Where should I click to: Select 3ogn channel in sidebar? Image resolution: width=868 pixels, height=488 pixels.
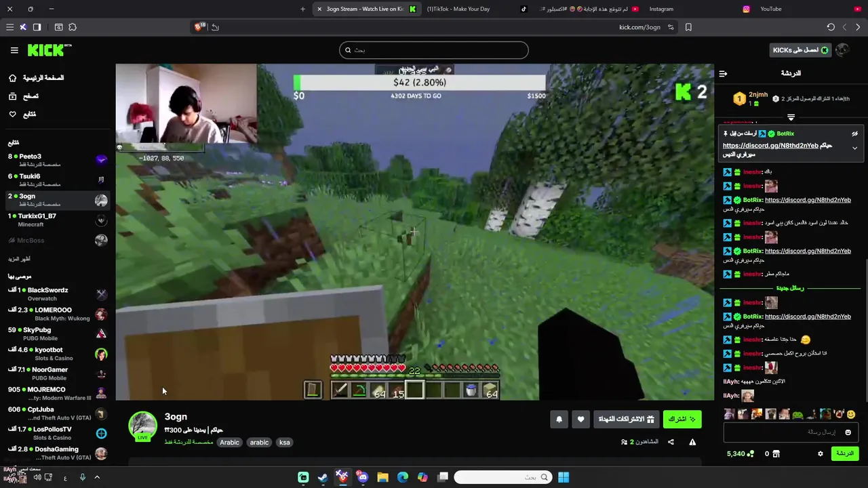click(x=57, y=200)
